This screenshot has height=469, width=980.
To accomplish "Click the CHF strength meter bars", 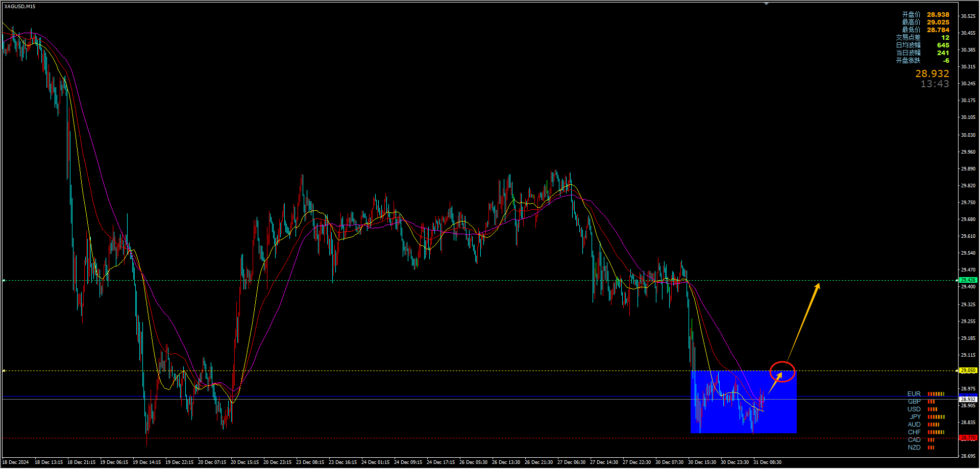I will coord(936,432).
